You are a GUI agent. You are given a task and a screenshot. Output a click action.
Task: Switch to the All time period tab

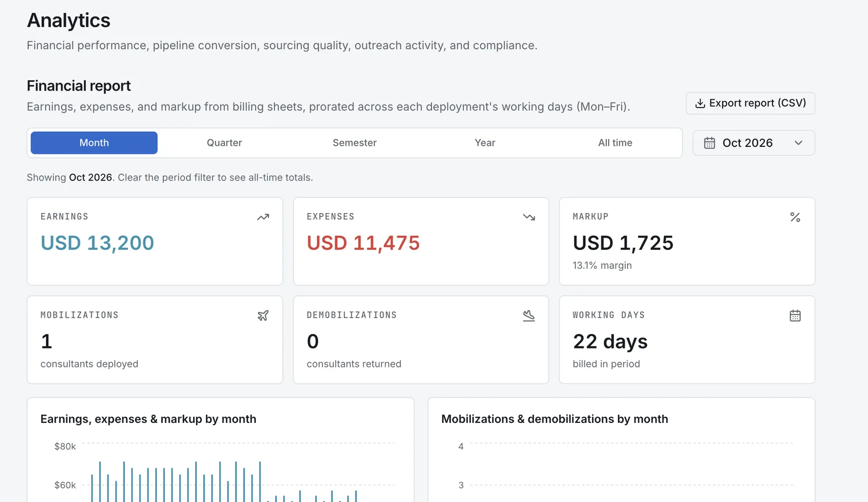click(x=615, y=143)
